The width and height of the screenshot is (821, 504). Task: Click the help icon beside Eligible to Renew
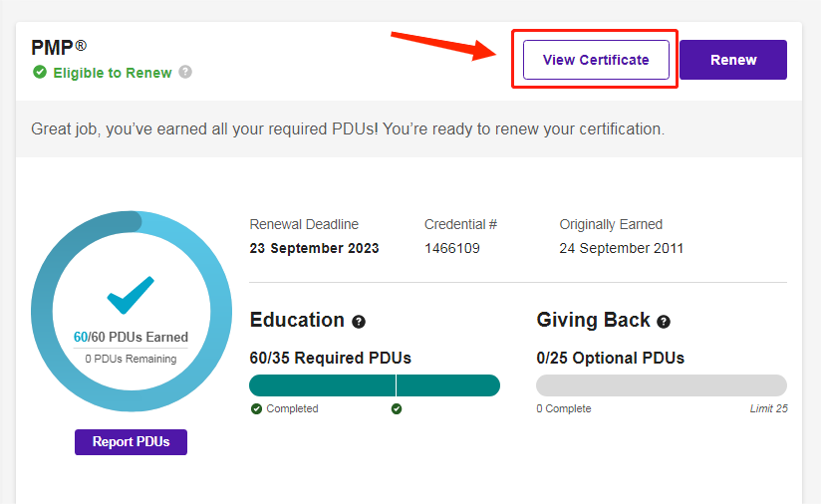click(x=185, y=72)
